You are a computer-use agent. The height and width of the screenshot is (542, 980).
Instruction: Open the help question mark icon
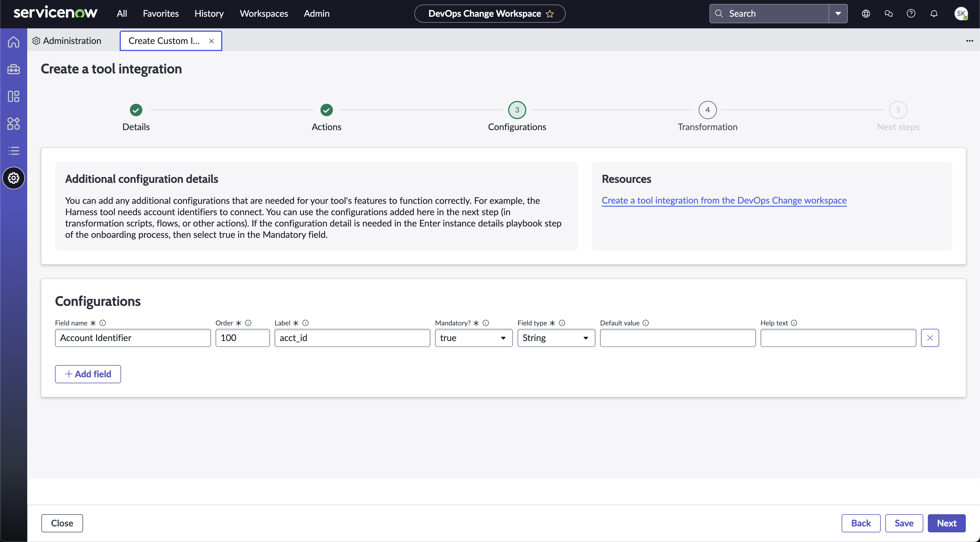(911, 14)
